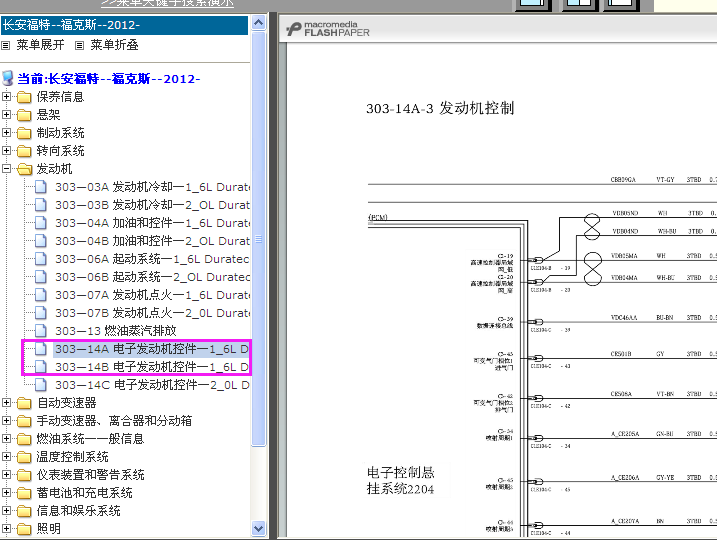
Task: Click the 制动系统 folder icon
Action: coord(24,133)
